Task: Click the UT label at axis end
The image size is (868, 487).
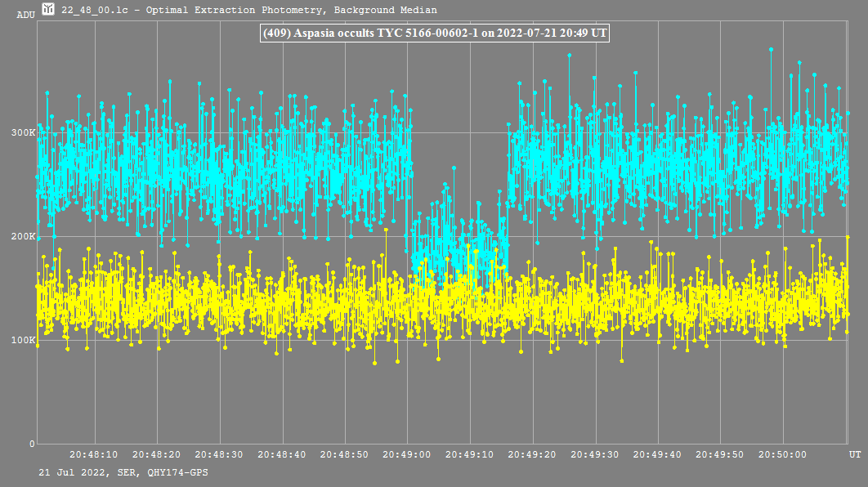Action: [854, 454]
